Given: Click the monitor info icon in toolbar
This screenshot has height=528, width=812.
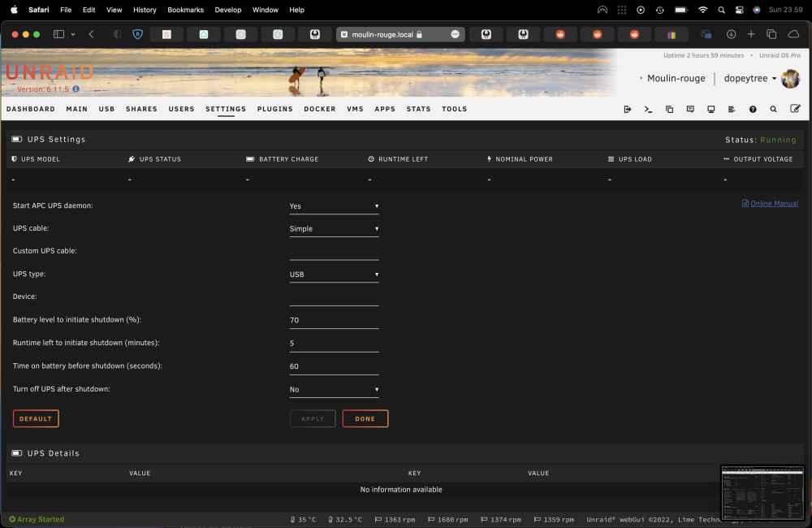Looking at the screenshot, I should tap(710, 109).
